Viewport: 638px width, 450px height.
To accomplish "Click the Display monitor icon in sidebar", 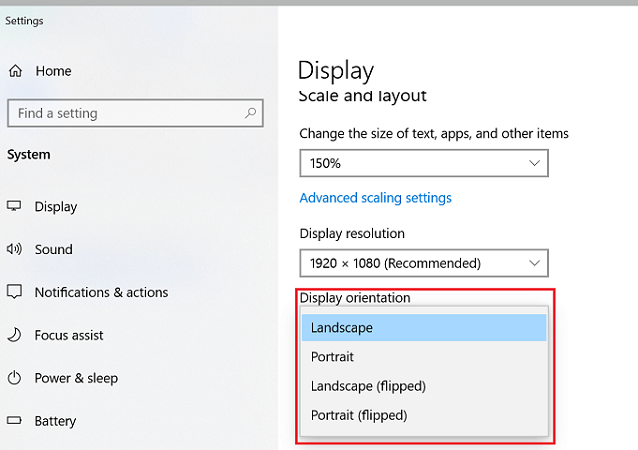I will (x=15, y=207).
